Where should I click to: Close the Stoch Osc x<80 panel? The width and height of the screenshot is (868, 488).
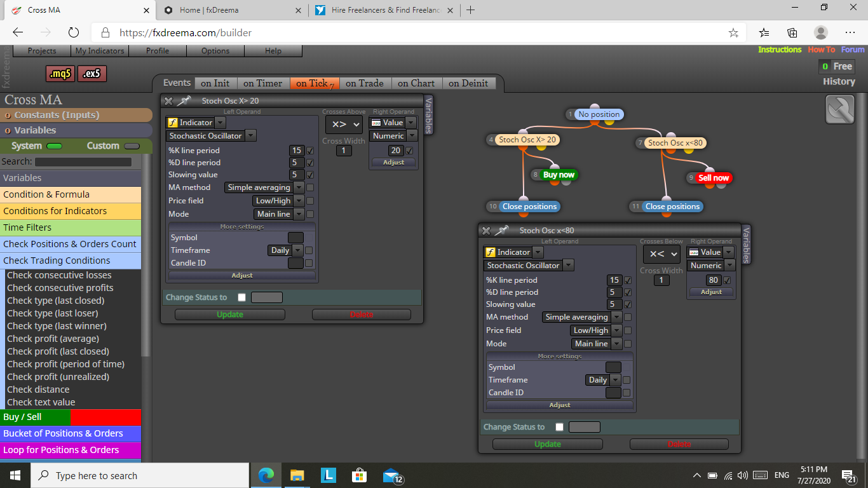[486, 231]
